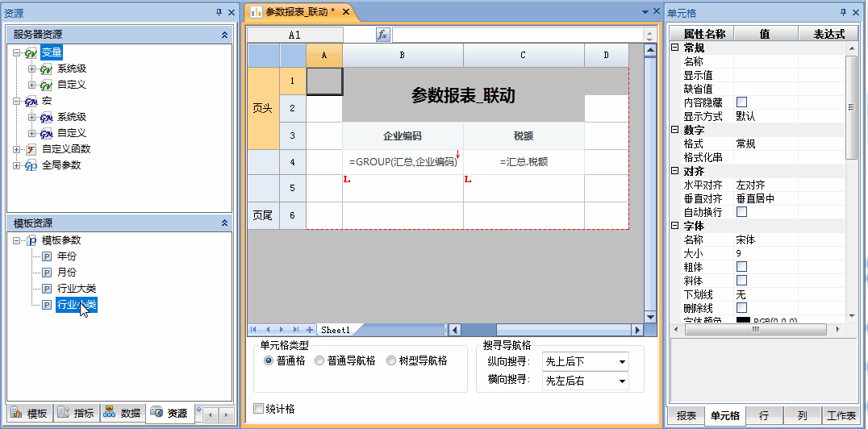
Task: Toggle the 内容隐藏 checkbox
Action: 741,102
